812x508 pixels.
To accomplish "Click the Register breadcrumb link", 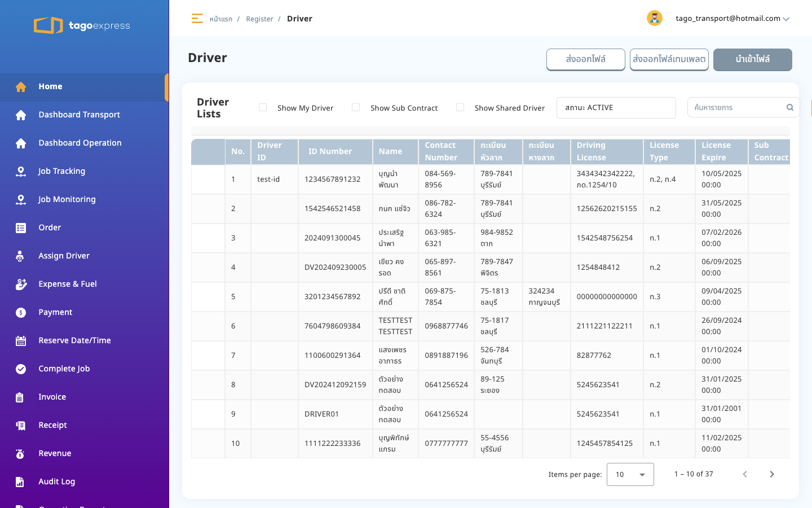I will (x=259, y=19).
